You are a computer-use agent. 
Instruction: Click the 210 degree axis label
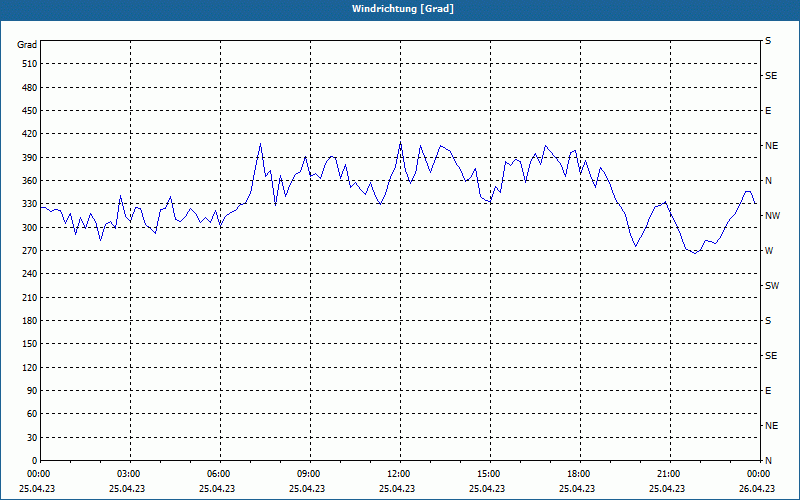tap(29, 297)
